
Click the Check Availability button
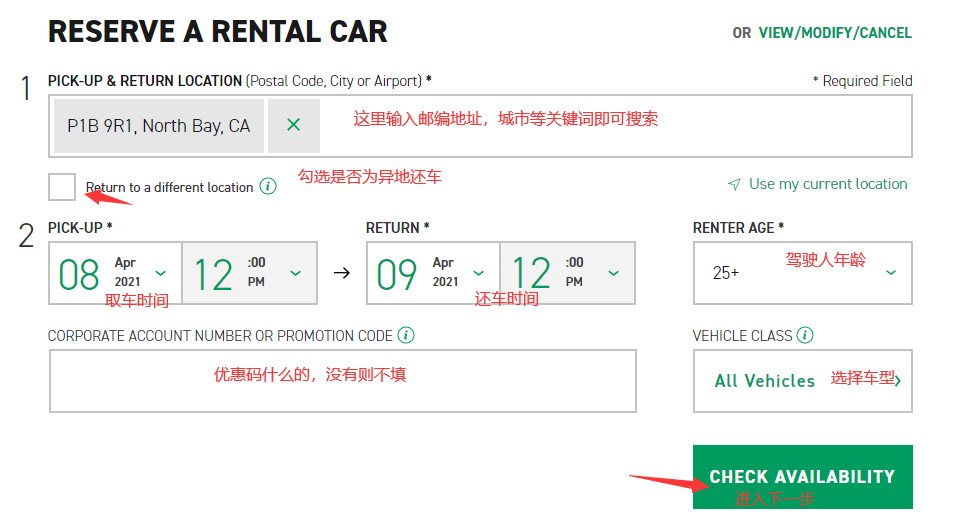click(802, 476)
